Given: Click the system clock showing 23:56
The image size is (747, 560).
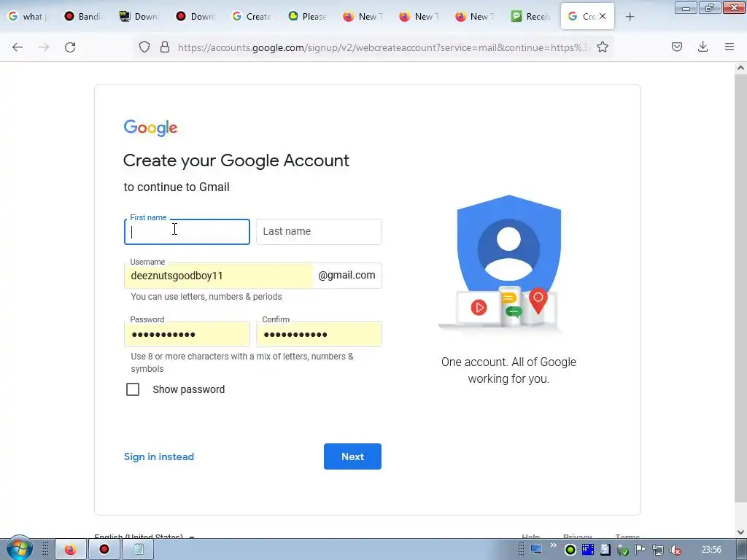Looking at the screenshot, I should pyautogui.click(x=711, y=550).
